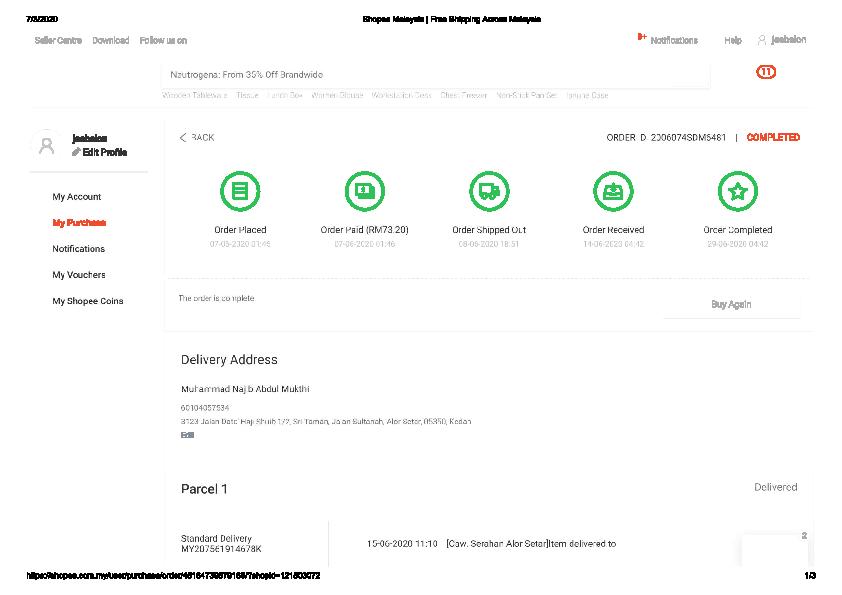This screenshot has height=595, width=842.
Task: Click Edit under delivery address
Action: pyautogui.click(x=187, y=435)
